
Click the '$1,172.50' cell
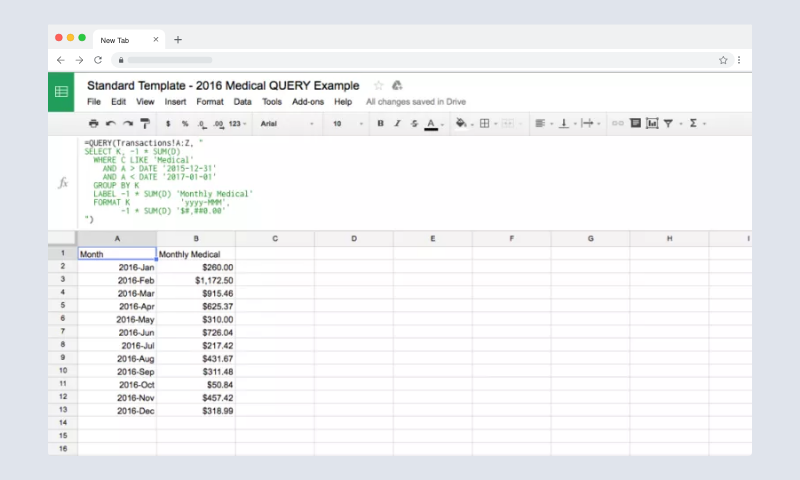[x=196, y=280]
